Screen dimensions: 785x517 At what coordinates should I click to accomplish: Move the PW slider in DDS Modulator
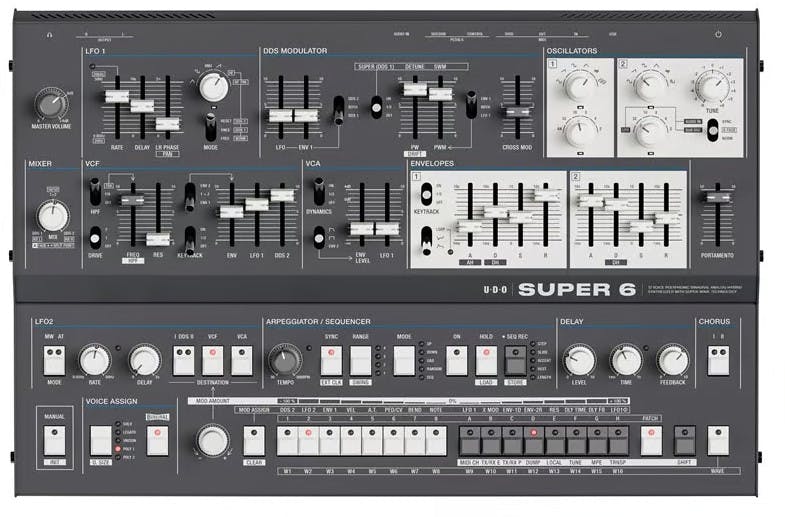click(x=415, y=90)
